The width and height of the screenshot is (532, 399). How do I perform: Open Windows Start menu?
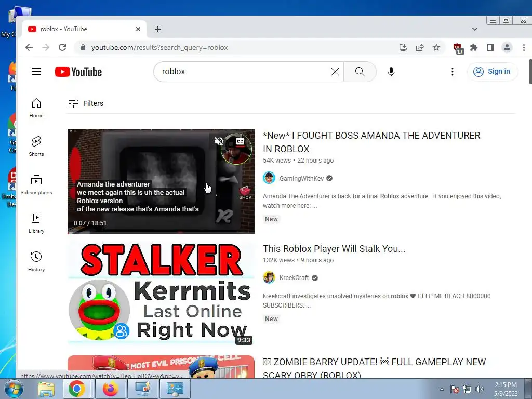click(x=14, y=389)
